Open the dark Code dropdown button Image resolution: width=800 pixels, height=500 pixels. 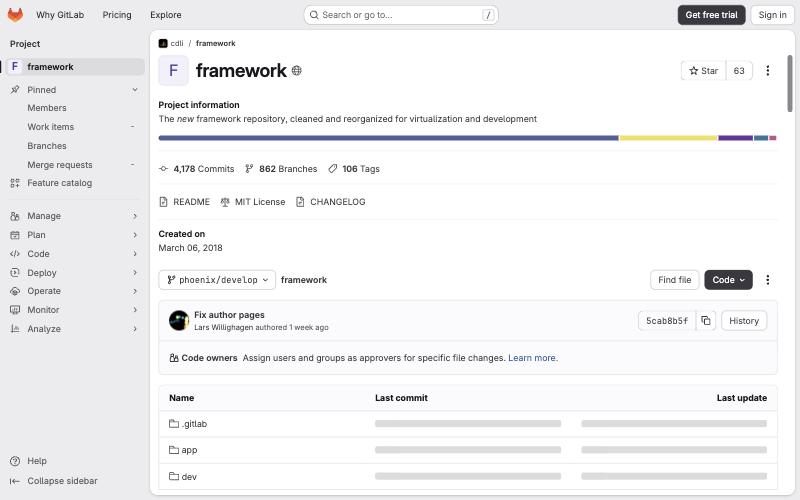[728, 280]
